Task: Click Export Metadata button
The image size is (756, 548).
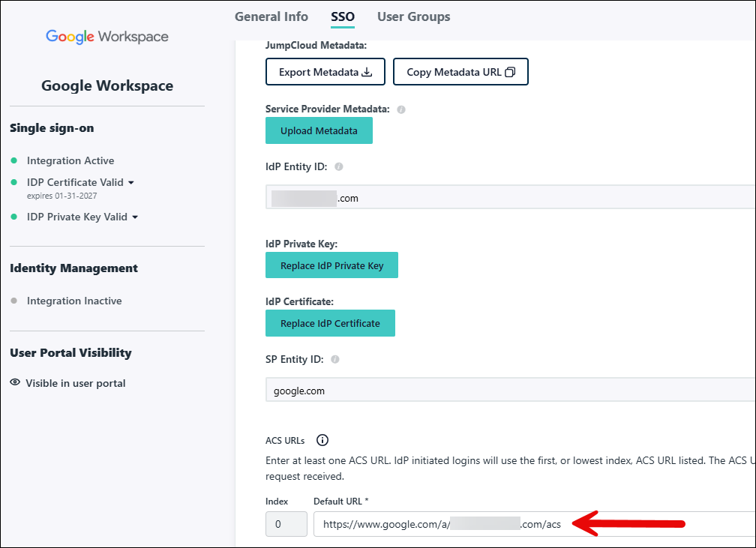Action: pos(325,73)
